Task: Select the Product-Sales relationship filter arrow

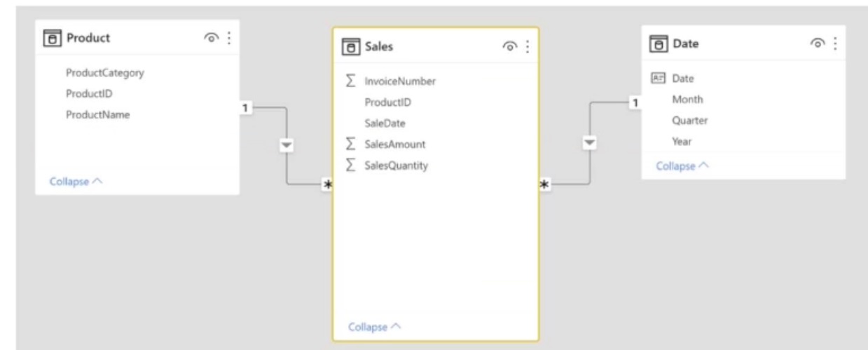Action: [287, 146]
